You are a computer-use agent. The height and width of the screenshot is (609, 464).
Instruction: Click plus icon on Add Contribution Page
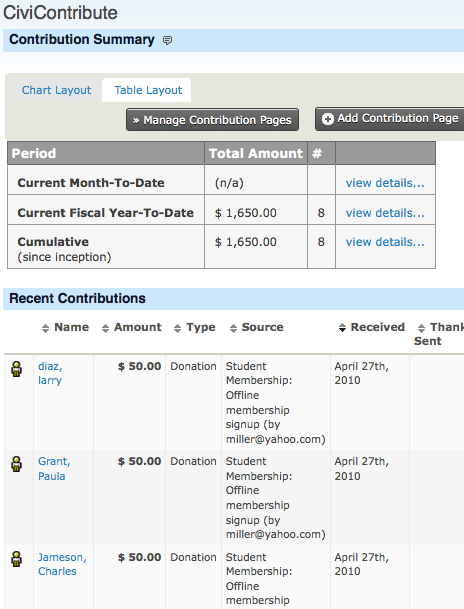(328, 119)
